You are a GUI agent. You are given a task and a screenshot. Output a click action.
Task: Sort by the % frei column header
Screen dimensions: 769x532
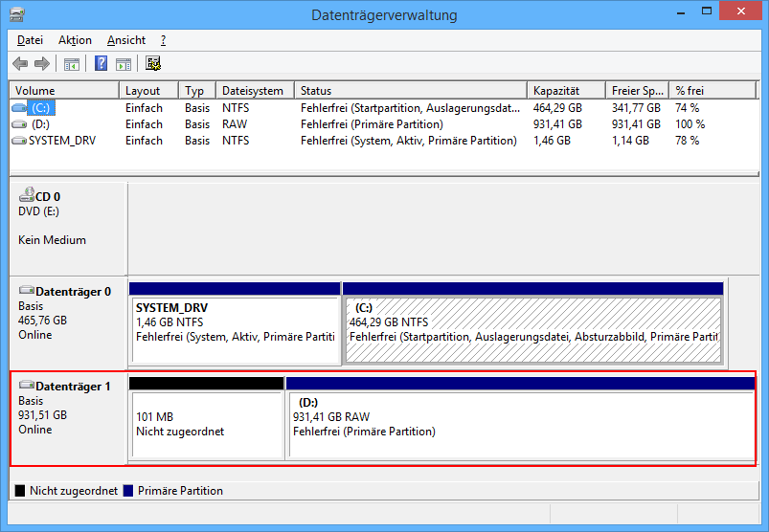point(713,91)
